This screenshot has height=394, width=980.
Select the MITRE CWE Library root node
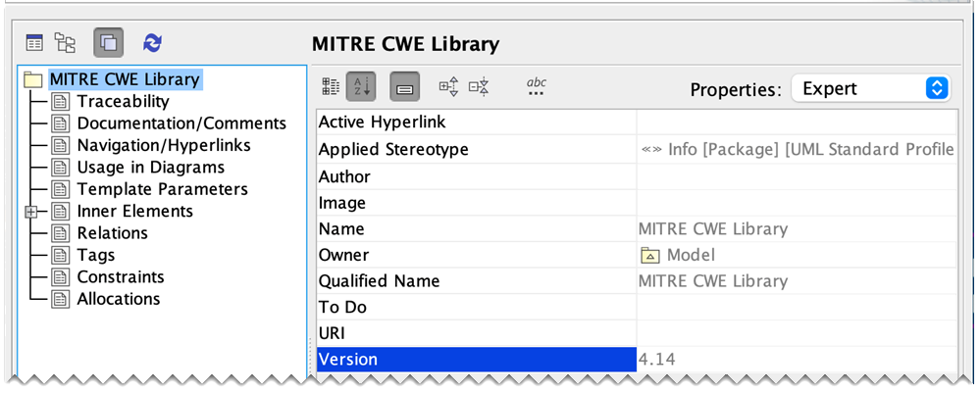(x=124, y=79)
